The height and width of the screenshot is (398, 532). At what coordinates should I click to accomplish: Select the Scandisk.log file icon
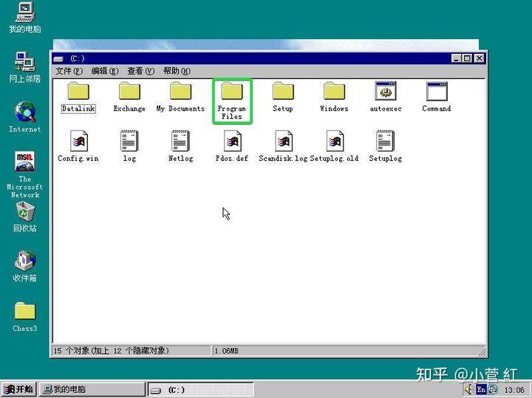tap(284, 141)
